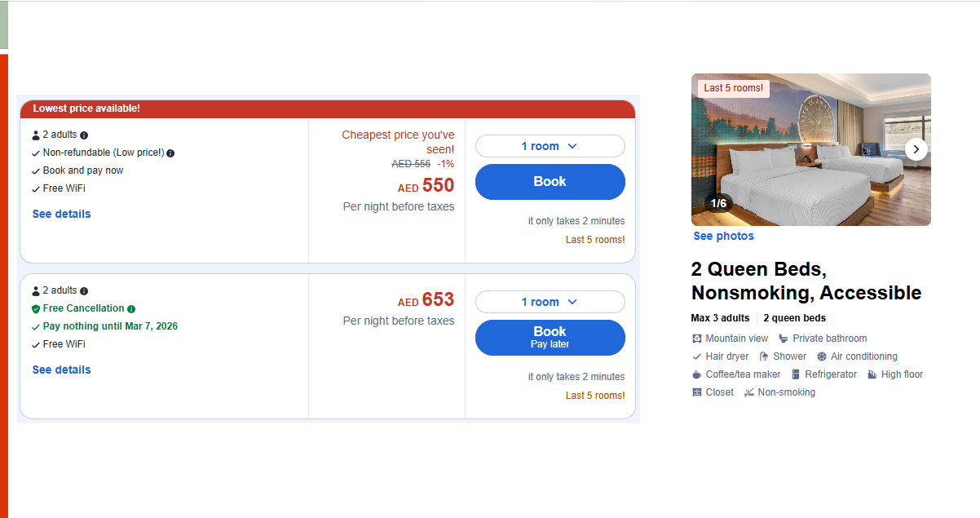The image size is (980, 518).
Task: Click the Coffee/tea maker icon
Action: click(x=697, y=374)
